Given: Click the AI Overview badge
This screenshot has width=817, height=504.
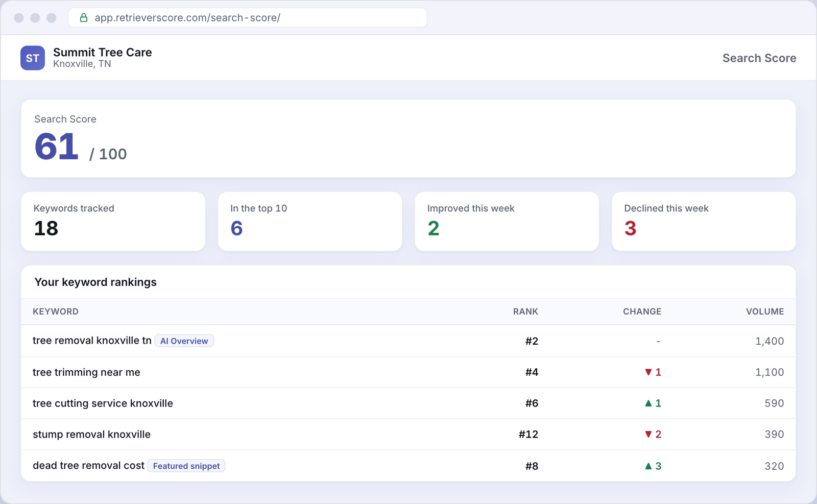Looking at the screenshot, I should (x=184, y=341).
